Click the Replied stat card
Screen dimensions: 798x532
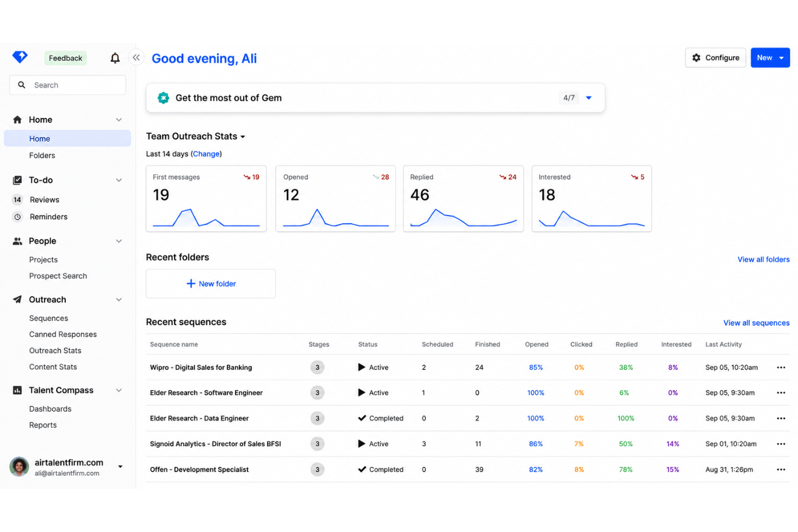point(463,198)
